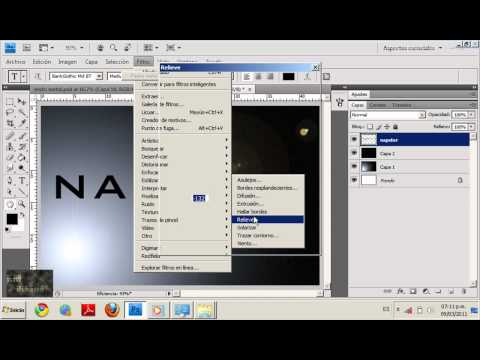Hide the Capa 1 layer
Image resolution: width=480 pixels, height=360 pixels.
pyautogui.click(x=354, y=166)
